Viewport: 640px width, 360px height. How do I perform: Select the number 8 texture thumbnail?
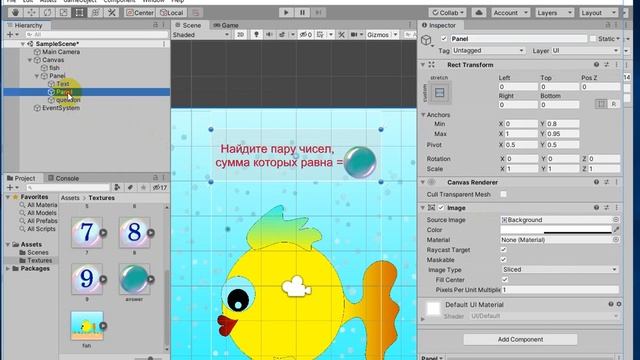134,233
